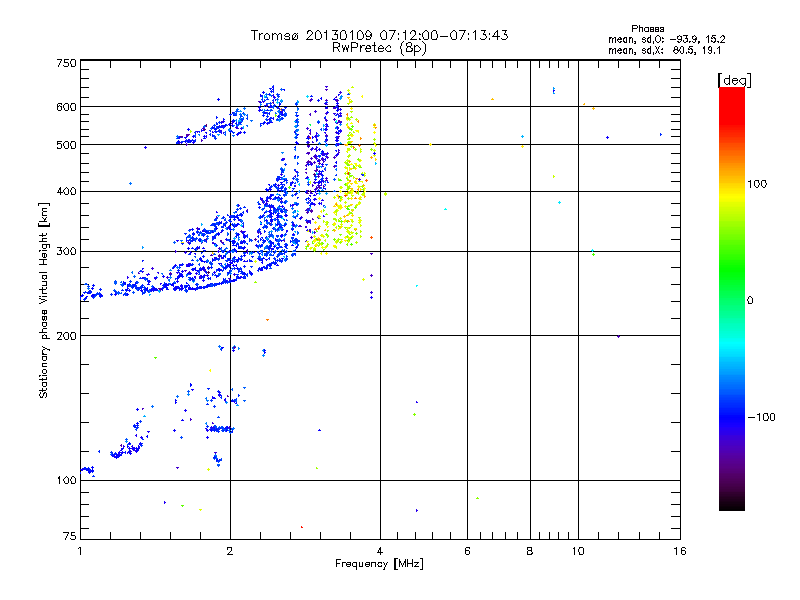
Task: Click the '0' colorbar tick label
Action: [750, 301]
